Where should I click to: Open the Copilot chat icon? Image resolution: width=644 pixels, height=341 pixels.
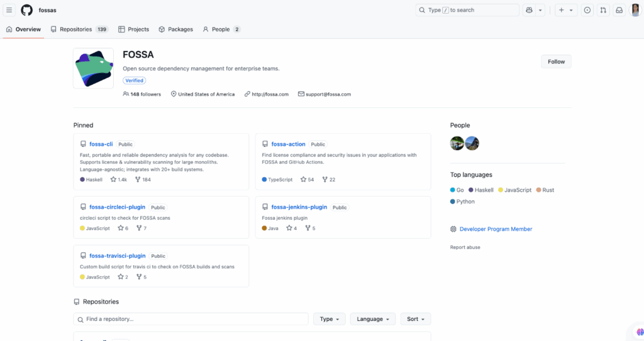(529, 10)
